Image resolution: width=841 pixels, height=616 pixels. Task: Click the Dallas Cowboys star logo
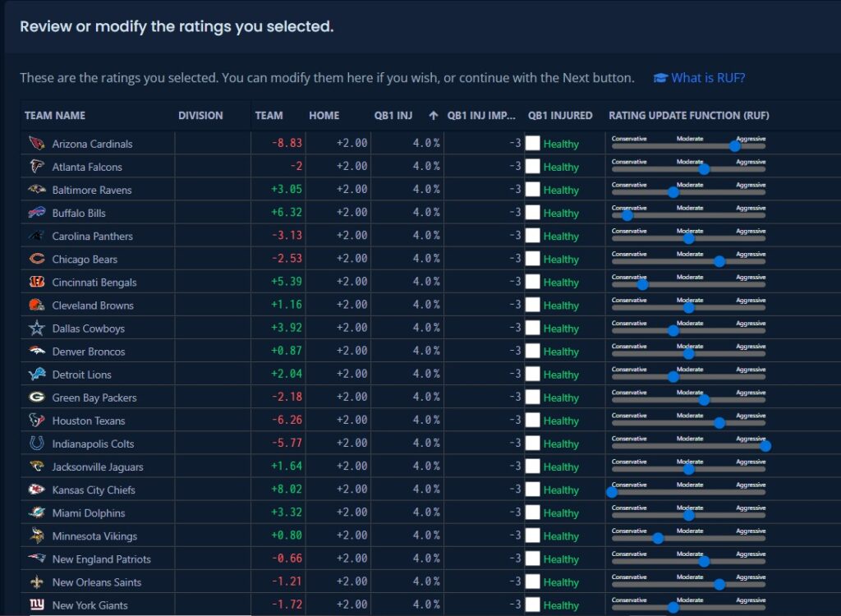(36, 328)
